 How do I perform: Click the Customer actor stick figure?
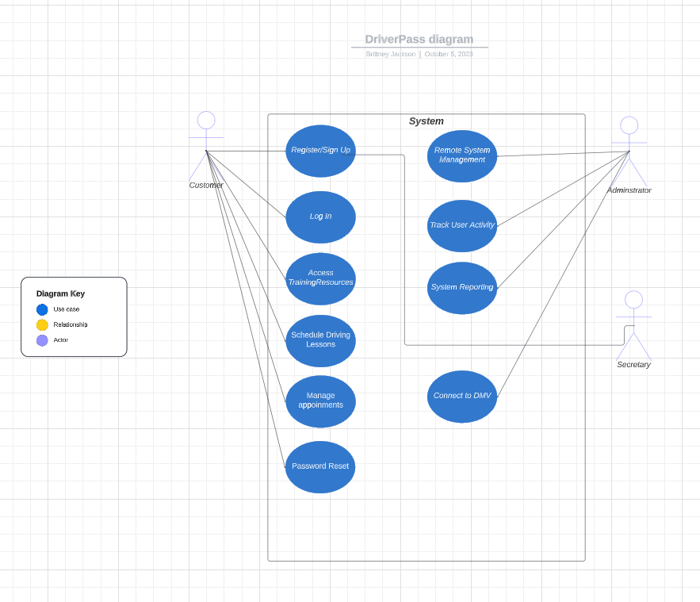[x=206, y=146]
